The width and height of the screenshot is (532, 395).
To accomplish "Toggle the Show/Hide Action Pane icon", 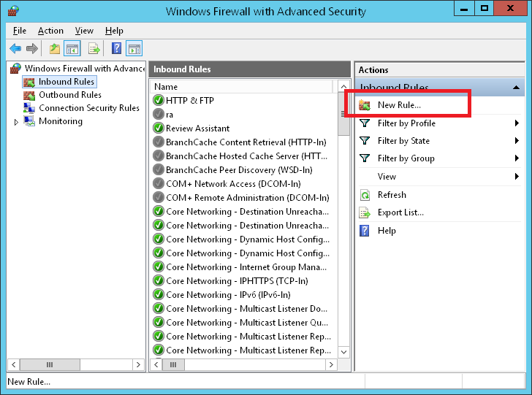I will coord(134,49).
